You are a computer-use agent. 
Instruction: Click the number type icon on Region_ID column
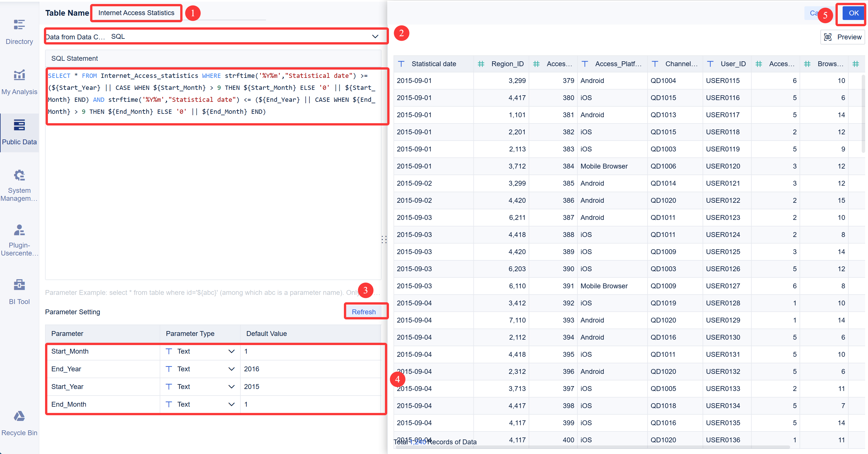[x=481, y=64]
